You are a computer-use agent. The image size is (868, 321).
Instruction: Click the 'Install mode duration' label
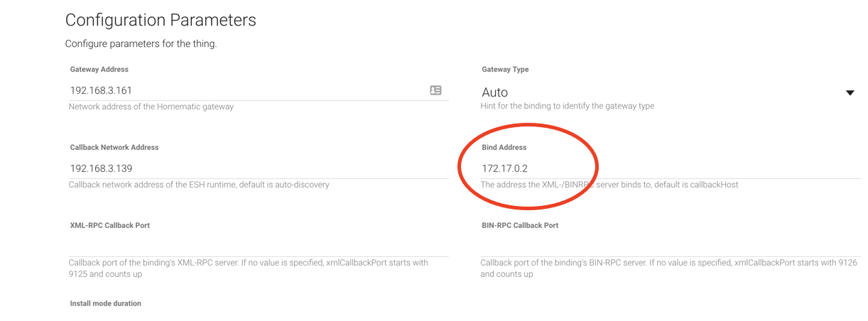[x=105, y=303]
